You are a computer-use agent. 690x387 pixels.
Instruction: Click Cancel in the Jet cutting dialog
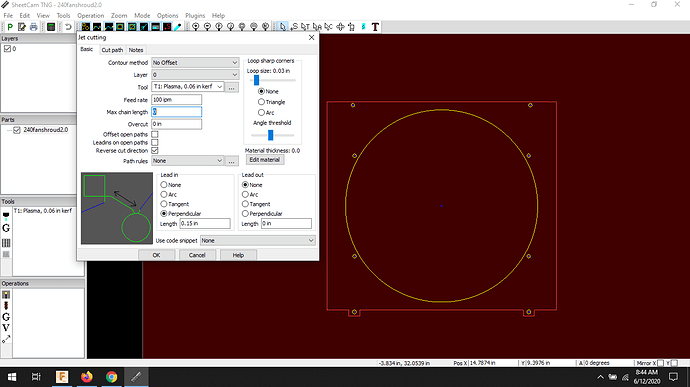pyautogui.click(x=197, y=255)
